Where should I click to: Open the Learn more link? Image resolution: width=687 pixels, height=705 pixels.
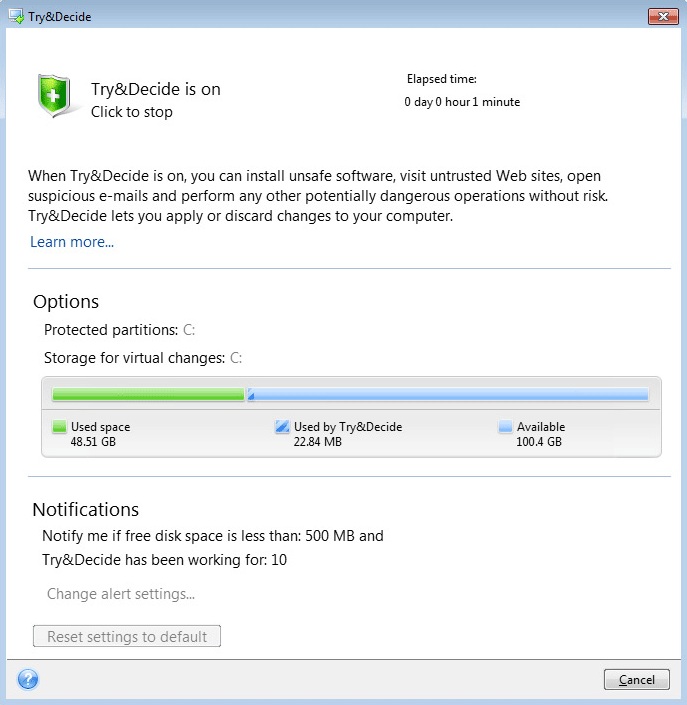[x=72, y=242]
